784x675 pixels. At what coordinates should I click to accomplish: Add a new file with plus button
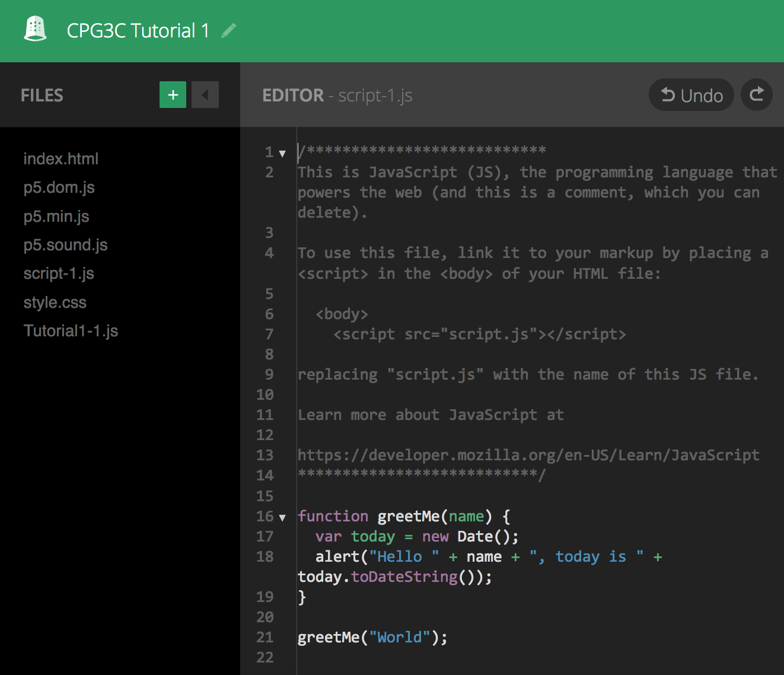coord(173,95)
